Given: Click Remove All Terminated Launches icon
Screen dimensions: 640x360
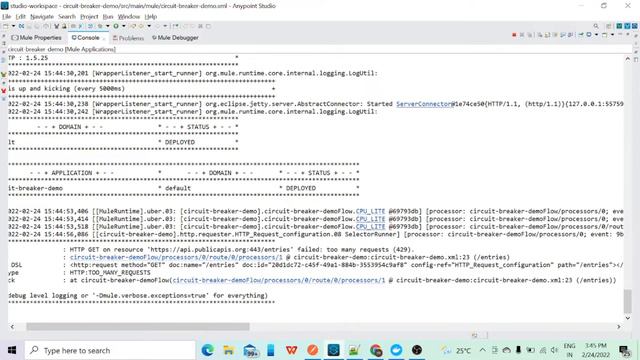Looking at the screenshot, I should coord(529,35).
